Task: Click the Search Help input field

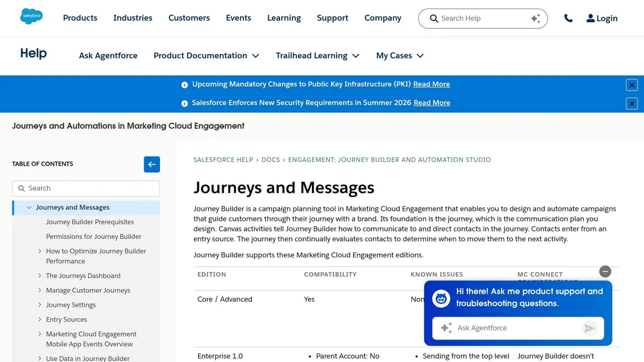Action: click(483, 18)
